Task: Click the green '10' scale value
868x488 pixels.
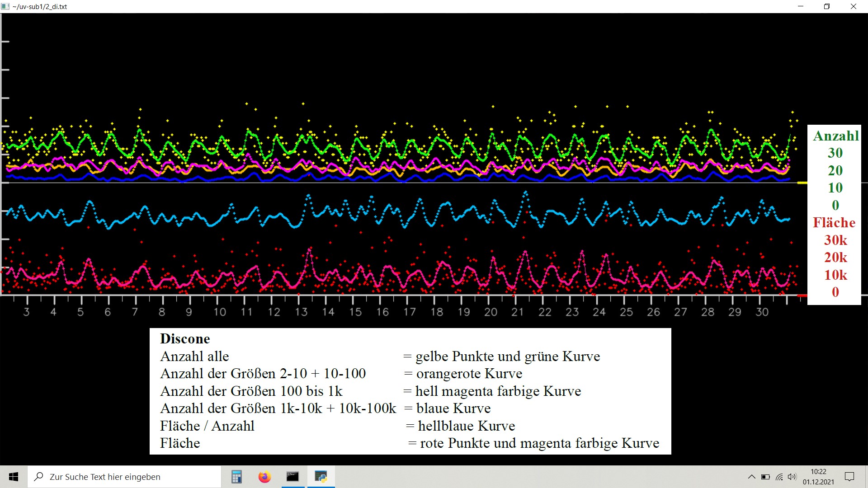Action: [x=835, y=188]
